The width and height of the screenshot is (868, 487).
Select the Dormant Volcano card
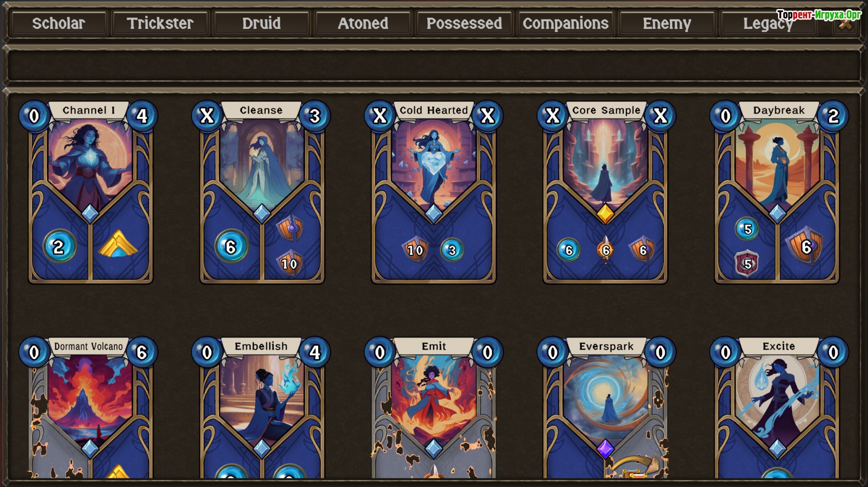pos(90,407)
